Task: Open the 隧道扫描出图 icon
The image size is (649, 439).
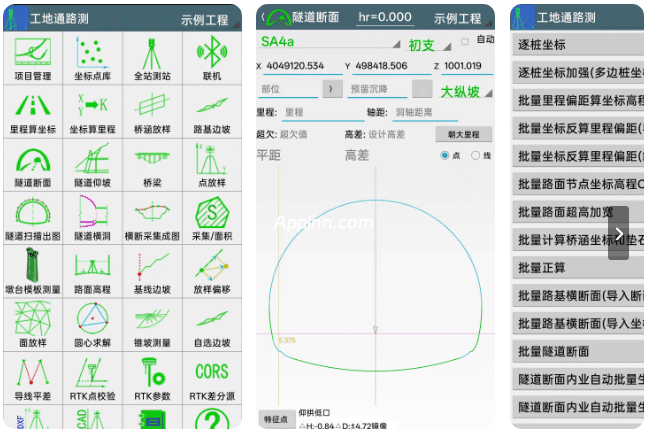Action: click(x=33, y=218)
